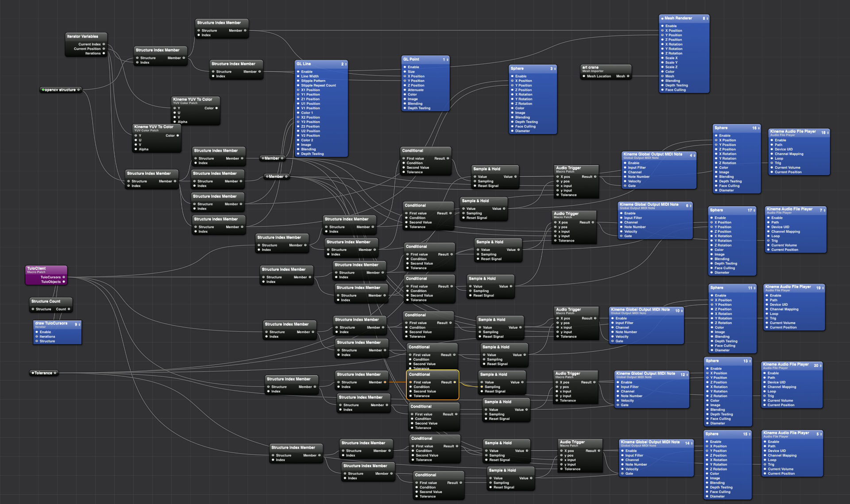This screenshot has width=850, height=504.
Task: Click the Face Culling port on Mesh Renderer
Action: click(662, 90)
